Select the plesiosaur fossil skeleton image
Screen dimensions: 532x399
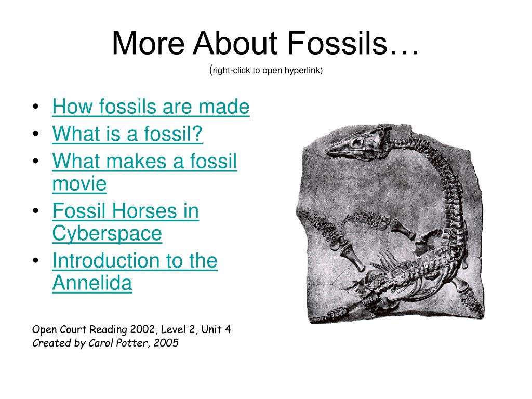click(x=390, y=224)
